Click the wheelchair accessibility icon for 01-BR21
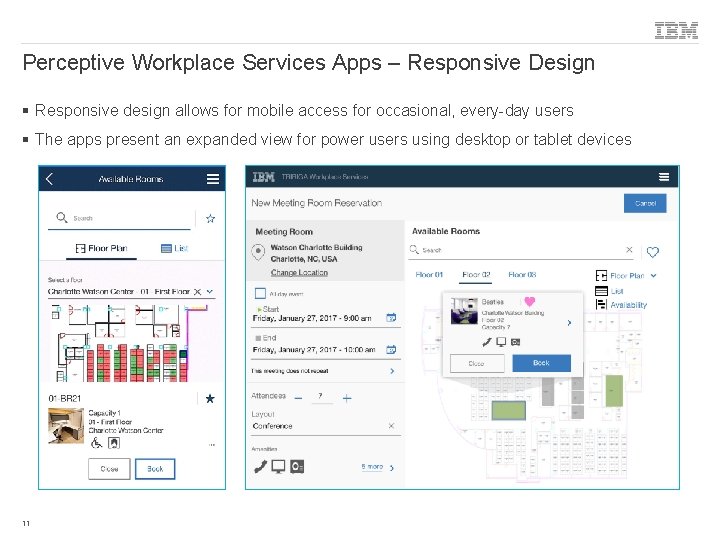The width and height of the screenshot is (720, 540). click(96, 443)
